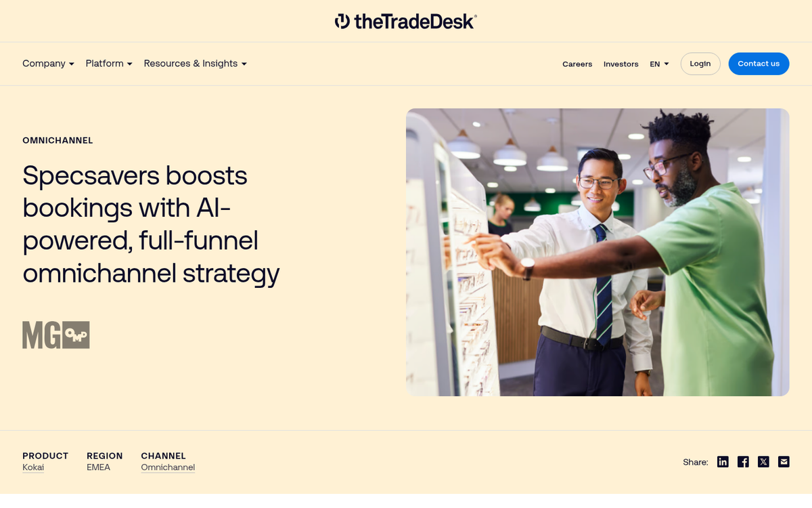Click the Trade Desk circular emblem icon
Screen dimensions: 812x508
342,21
